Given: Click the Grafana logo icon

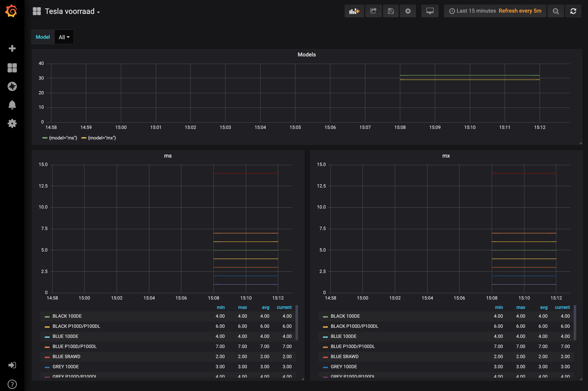Looking at the screenshot, I should [11, 11].
